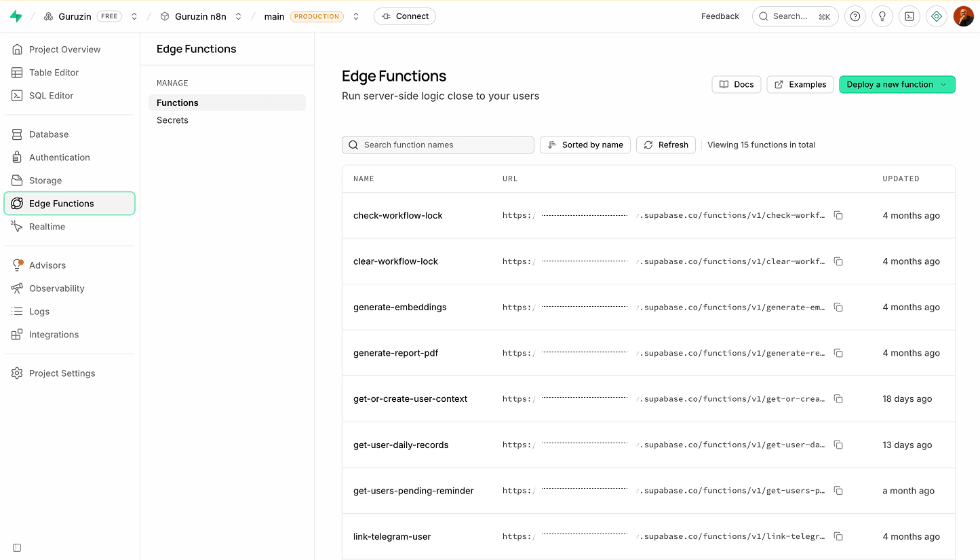
Task: Click the lightbulb advisor icon in header
Action: pyautogui.click(x=882, y=16)
